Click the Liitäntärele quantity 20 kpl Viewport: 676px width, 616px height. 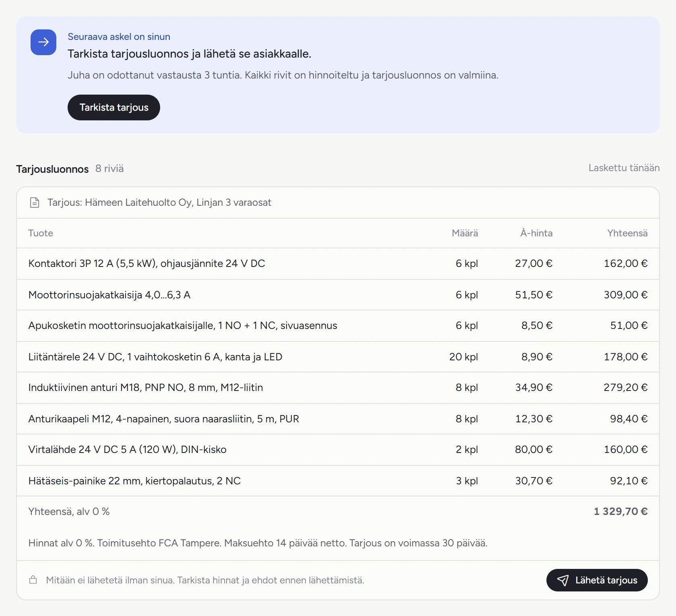coord(464,357)
